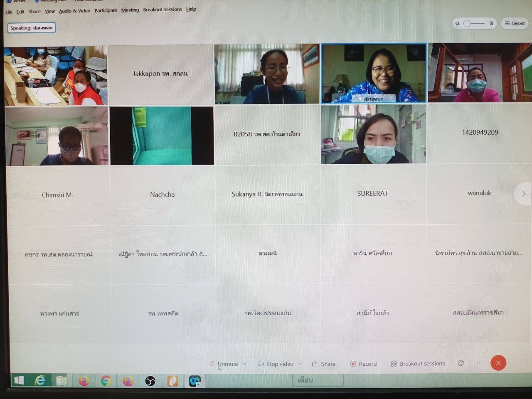This screenshot has height=399, width=532.
Task: Expand the audio options arrow beside Unmute
Action: [x=244, y=364]
